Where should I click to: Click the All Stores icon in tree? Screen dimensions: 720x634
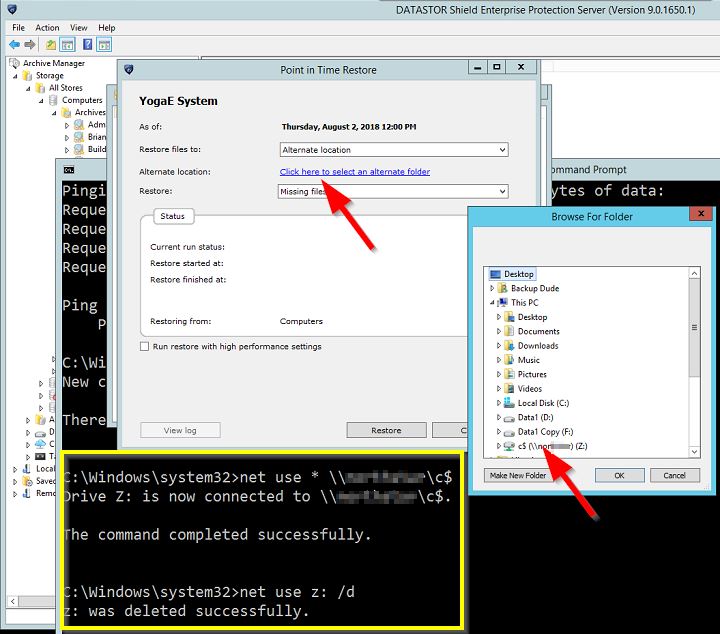tap(40, 88)
